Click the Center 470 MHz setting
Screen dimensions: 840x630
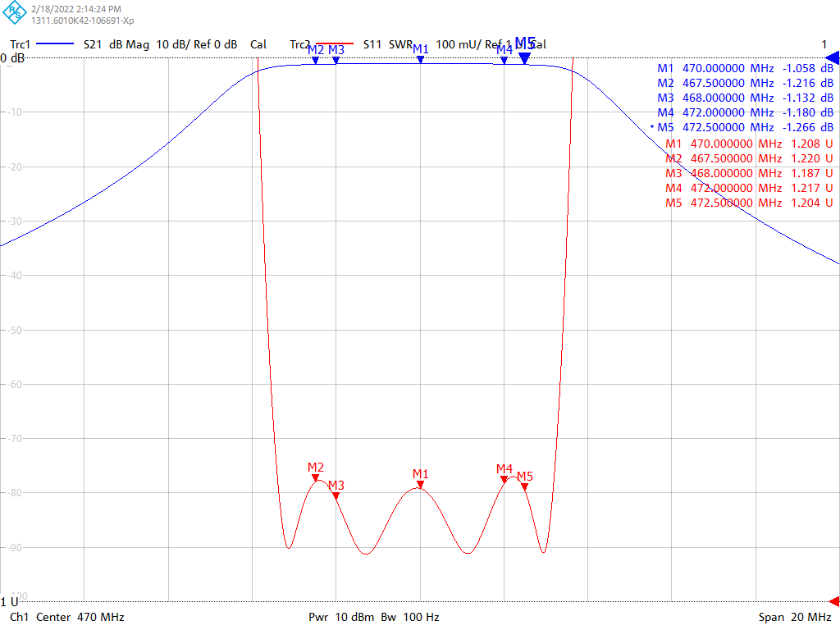(80, 617)
